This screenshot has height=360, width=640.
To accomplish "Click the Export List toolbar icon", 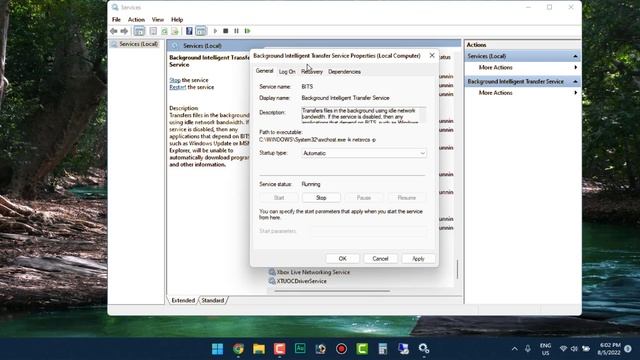I will pyautogui.click(x=175, y=31).
